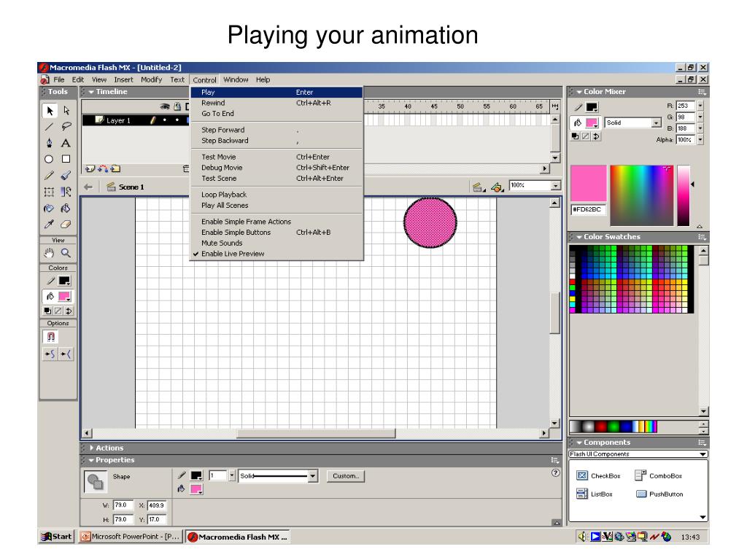Activate the Hand tool
The width and height of the screenshot is (747, 560).
49,253
